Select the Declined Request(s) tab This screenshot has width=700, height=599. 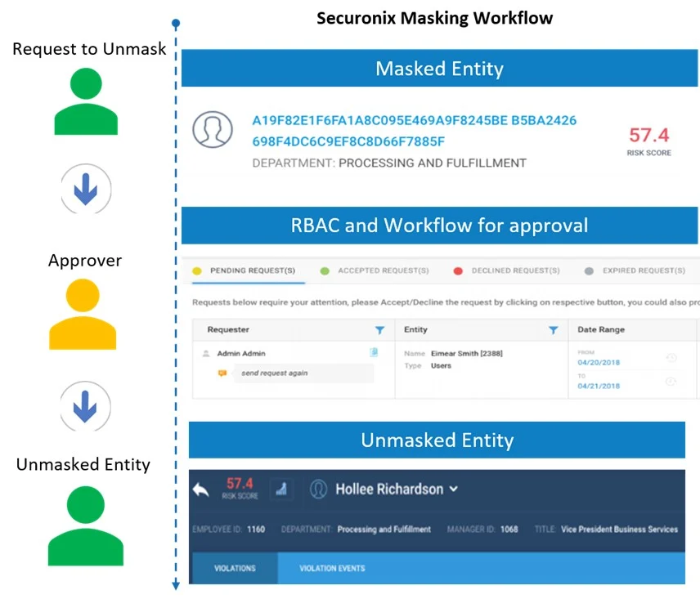click(514, 270)
